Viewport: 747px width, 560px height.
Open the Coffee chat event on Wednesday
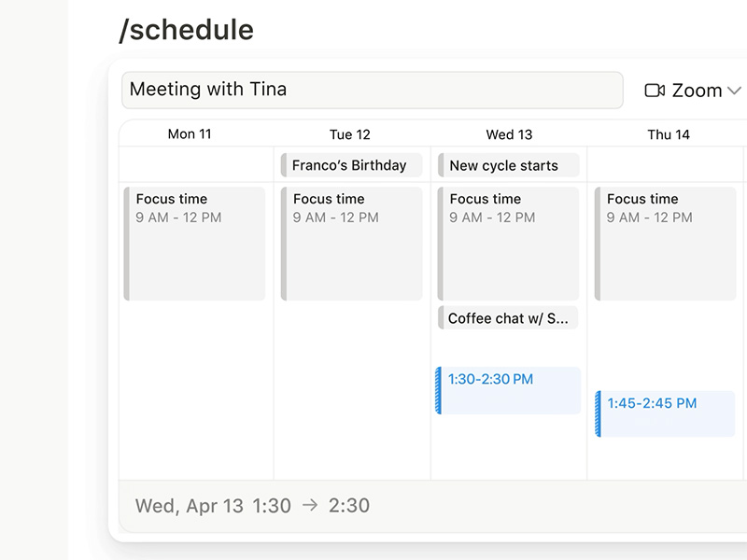click(x=509, y=318)
